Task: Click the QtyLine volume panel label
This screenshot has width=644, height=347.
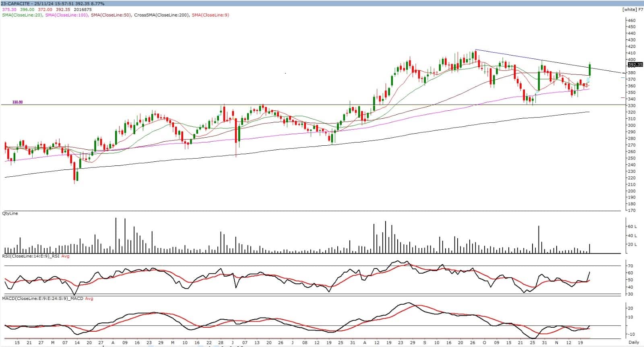Action: (x=10, y=213)
